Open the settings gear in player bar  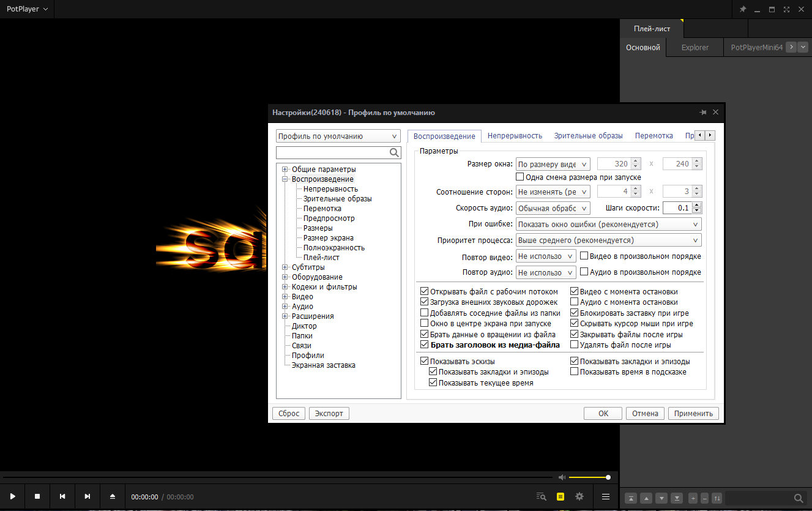(579, 496)
